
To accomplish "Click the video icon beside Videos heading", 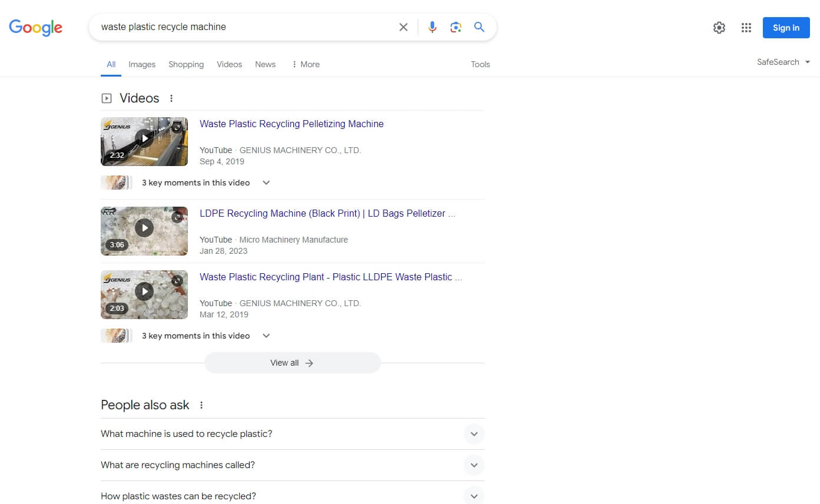I will pyautogui.click(x=107, y=98).
